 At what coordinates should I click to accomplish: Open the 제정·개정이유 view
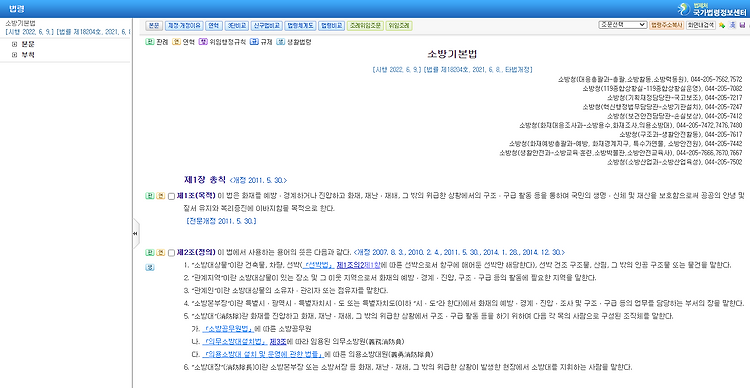point(184,25)
